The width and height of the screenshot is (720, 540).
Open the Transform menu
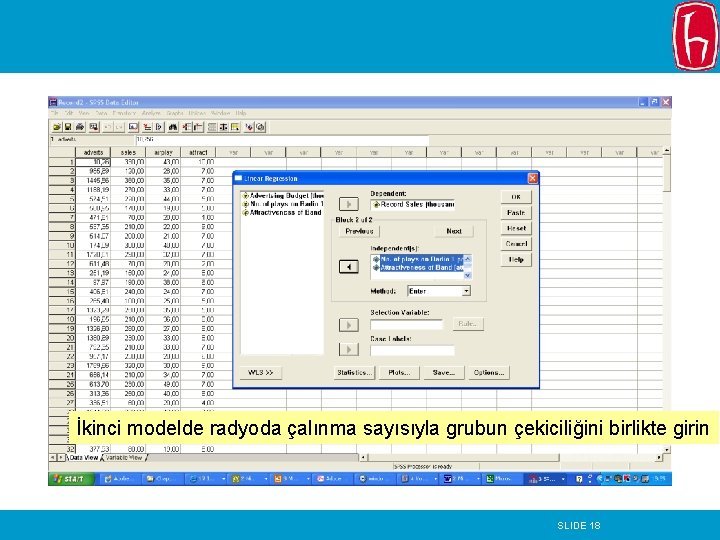[x=124, y=113]
